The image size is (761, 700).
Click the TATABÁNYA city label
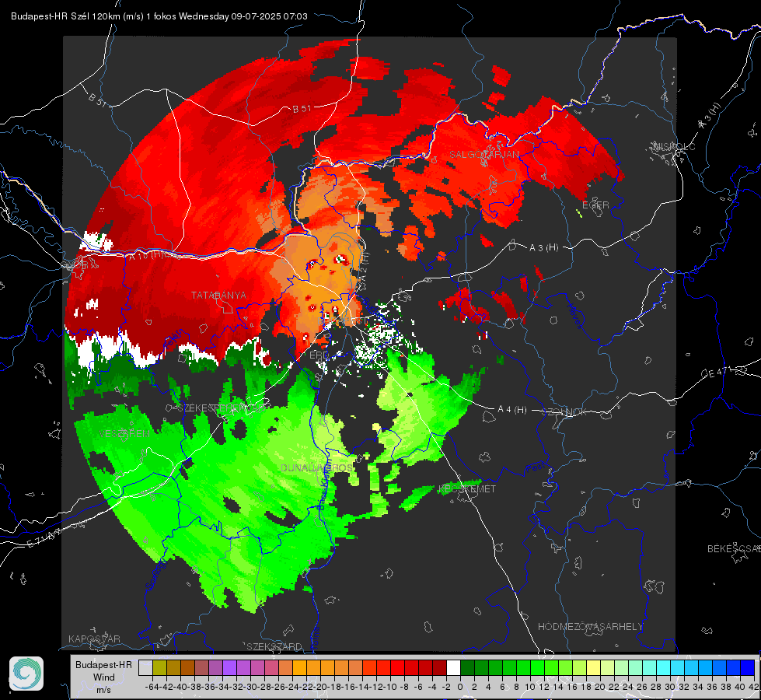[218, 295]
